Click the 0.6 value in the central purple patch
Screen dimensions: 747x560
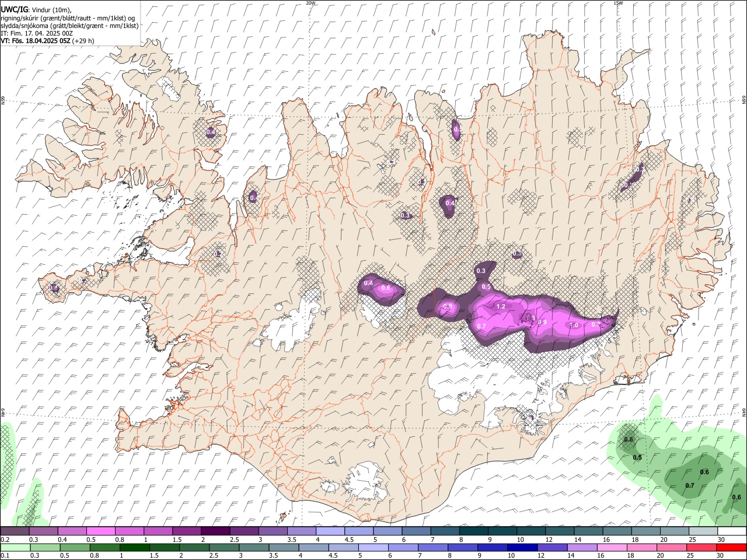coord(386,288)
